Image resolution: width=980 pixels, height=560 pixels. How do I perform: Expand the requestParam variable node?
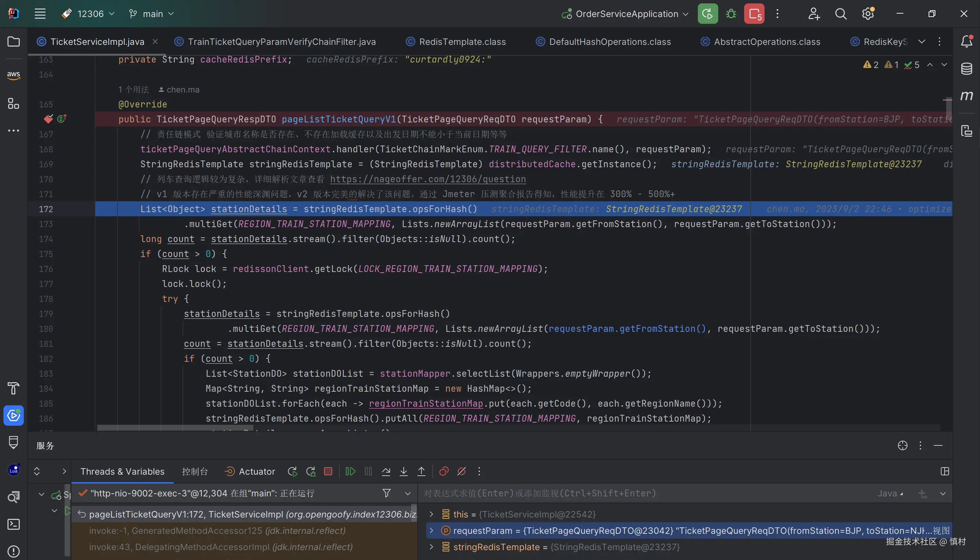click(x=431, y=531)
